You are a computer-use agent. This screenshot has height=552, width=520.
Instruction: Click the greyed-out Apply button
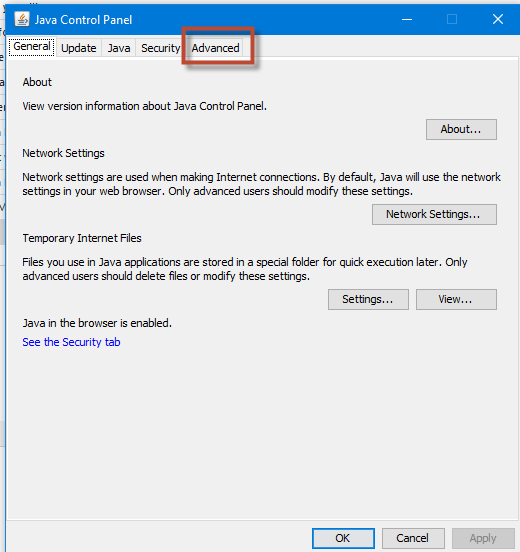[483, 538]
